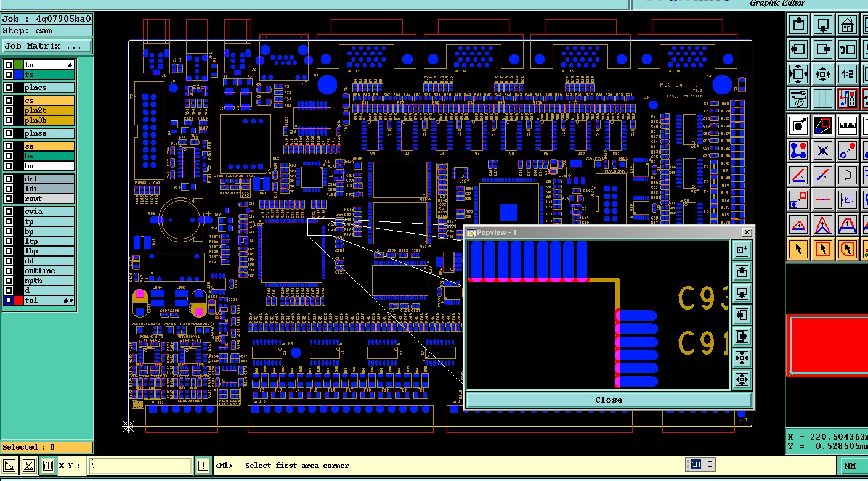868x481 pixels.
Task: Click the Close button in Popview
Action: tap(609, 400)
